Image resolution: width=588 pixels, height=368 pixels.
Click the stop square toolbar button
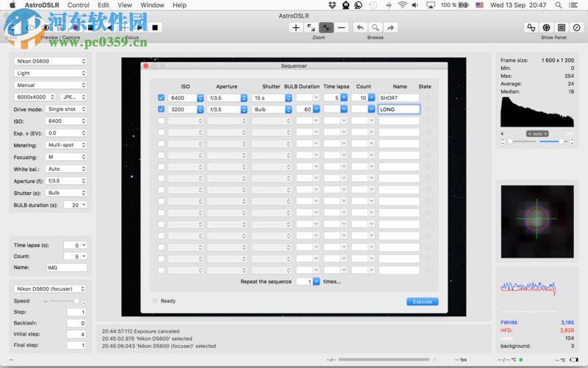[x=155, y=27]
